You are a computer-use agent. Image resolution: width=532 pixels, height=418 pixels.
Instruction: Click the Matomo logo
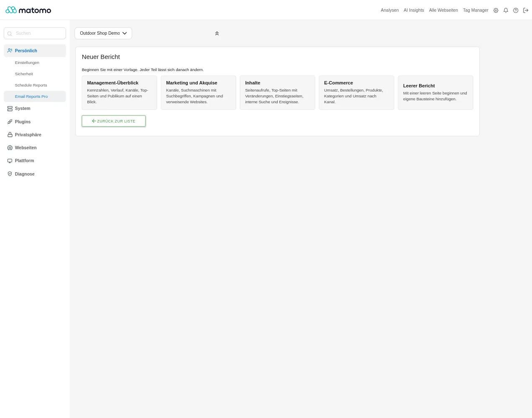[28, 10]
